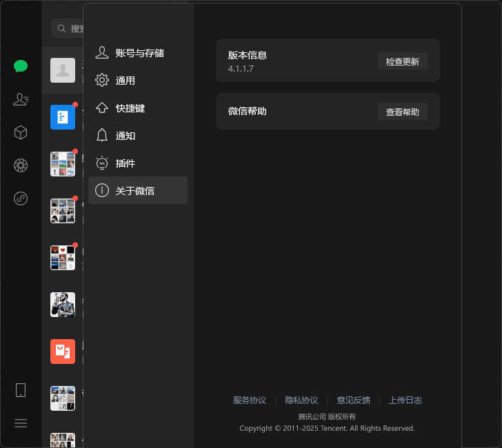This screenshot has width=502, height=448.
Task: Open the Channels icon in sidebar
Action: click(x=21, y=198)
